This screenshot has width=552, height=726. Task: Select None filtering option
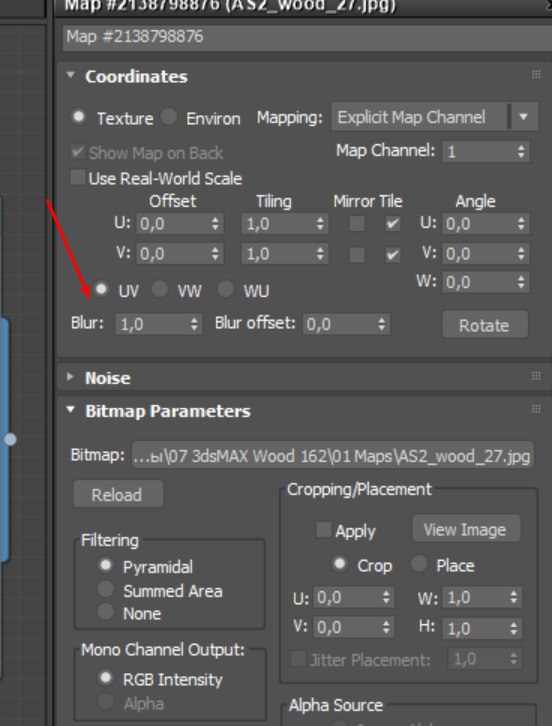106,612
